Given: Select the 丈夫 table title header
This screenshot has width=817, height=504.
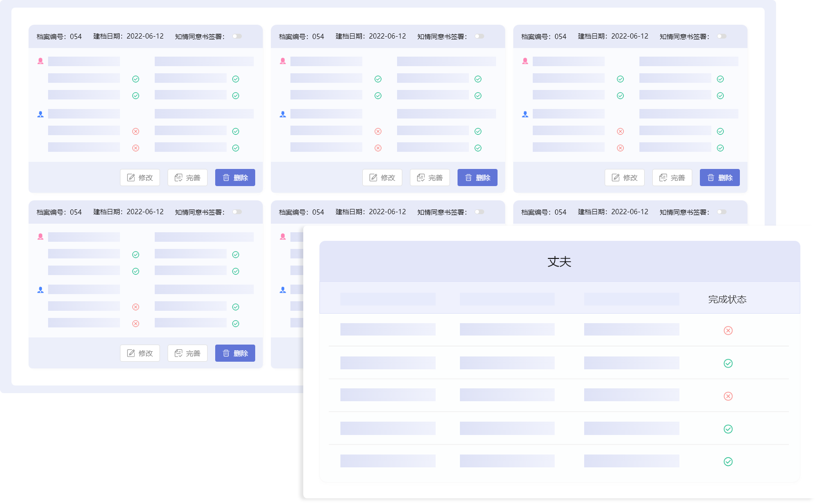Looking at the screenshot, I should [559, 262].
